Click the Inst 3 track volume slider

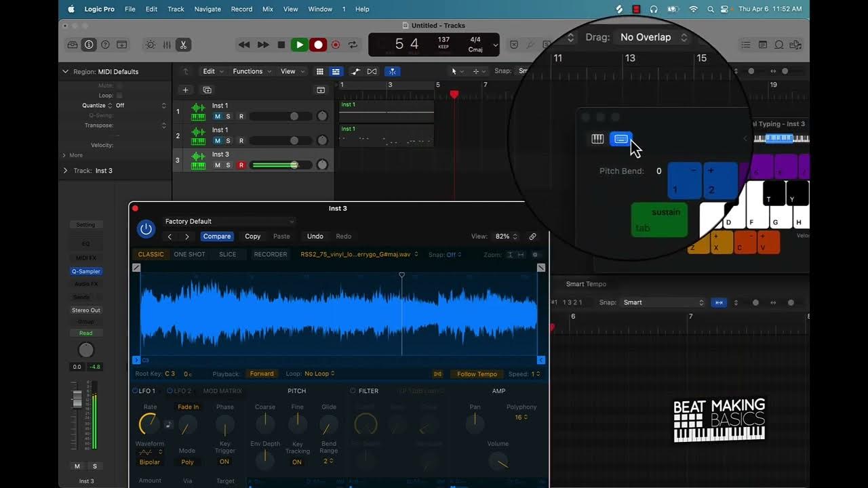coord(282,165)
